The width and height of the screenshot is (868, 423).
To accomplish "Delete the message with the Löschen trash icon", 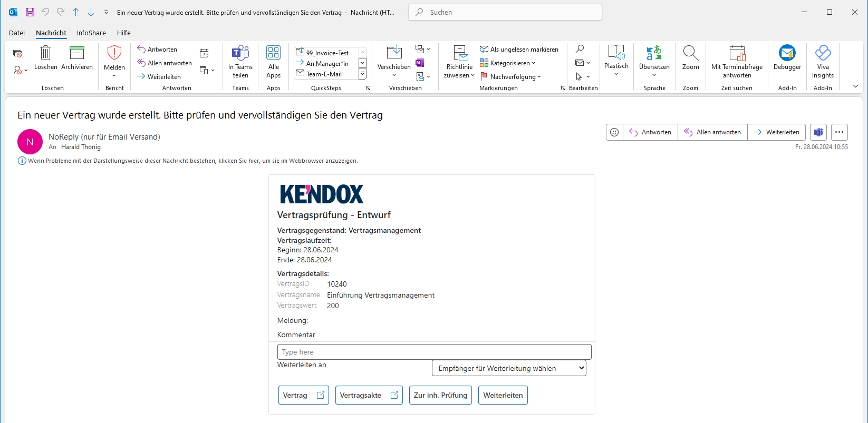I will tap(46, 58).
